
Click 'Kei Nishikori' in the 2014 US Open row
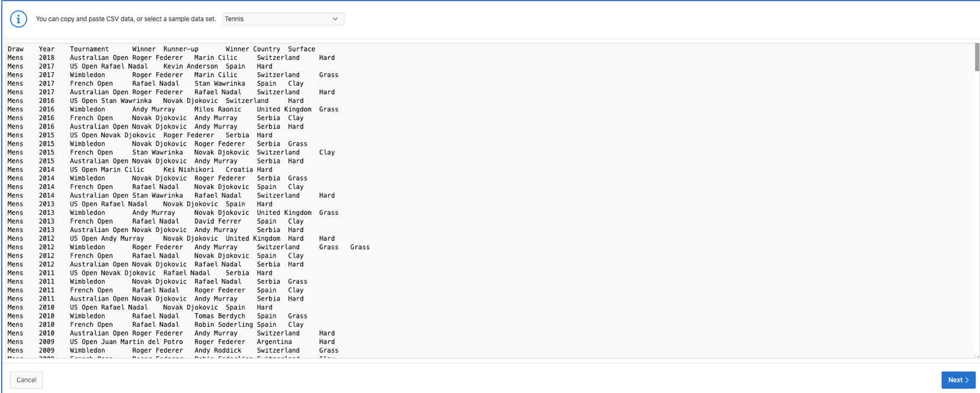188,169
